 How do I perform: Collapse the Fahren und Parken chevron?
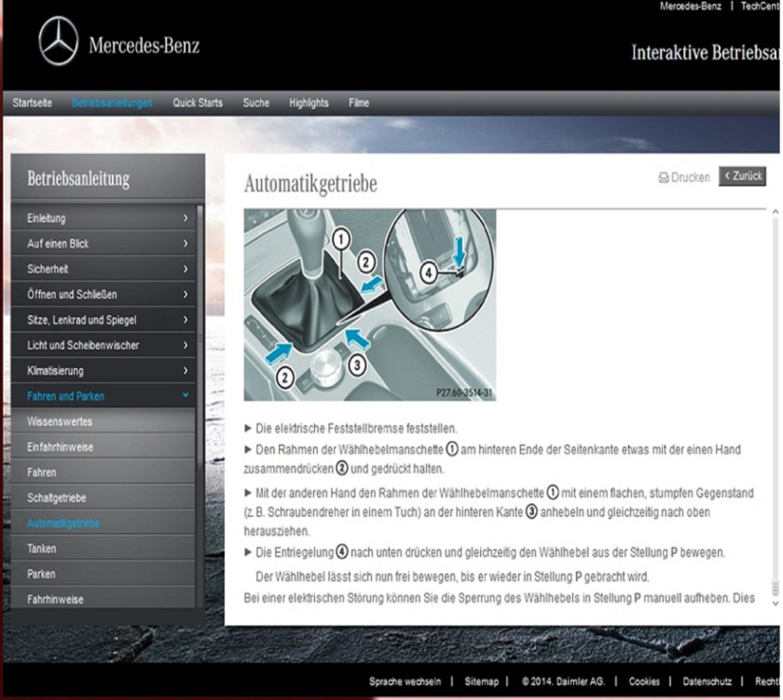(x=185, y=395)
